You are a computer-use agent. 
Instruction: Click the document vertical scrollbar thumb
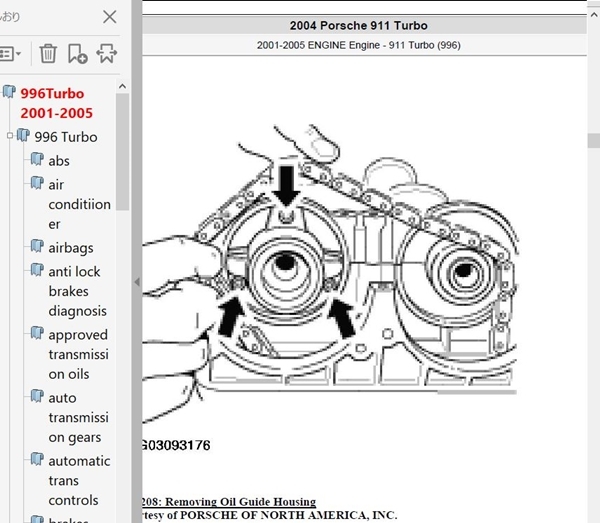point(594,140)
